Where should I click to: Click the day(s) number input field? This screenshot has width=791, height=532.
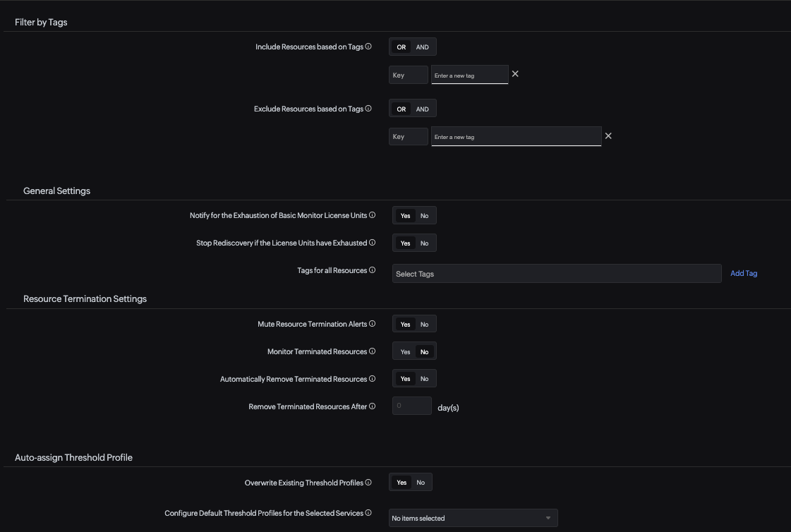(x=411, y=406)
